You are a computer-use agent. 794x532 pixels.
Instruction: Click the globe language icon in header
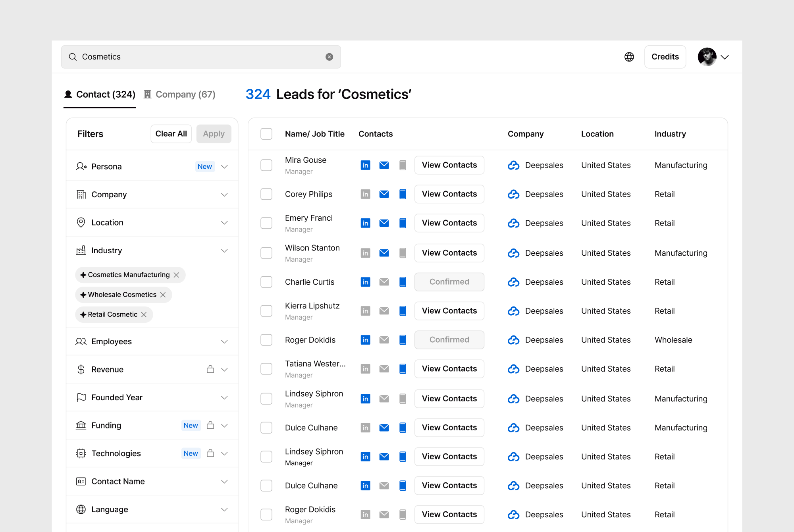629,57
